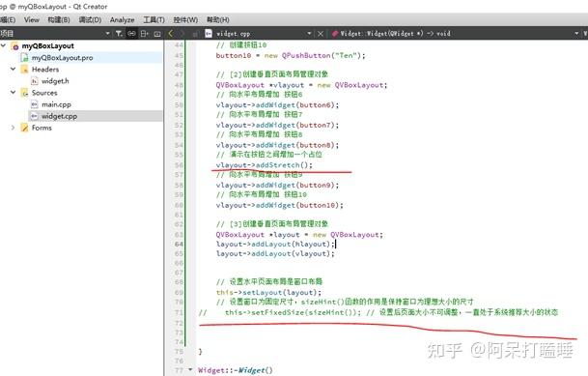
Task: Select the Sources folder row
Action: point(44,93)
